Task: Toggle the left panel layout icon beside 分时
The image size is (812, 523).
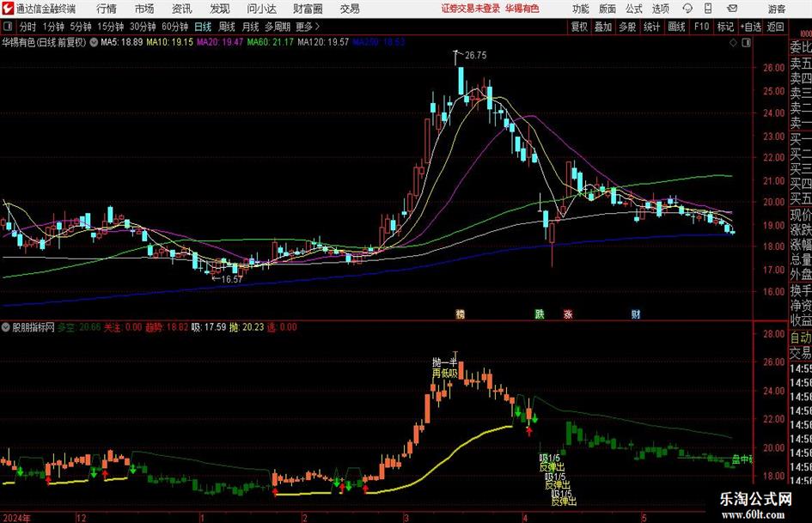Action: (x=7, y=27)
